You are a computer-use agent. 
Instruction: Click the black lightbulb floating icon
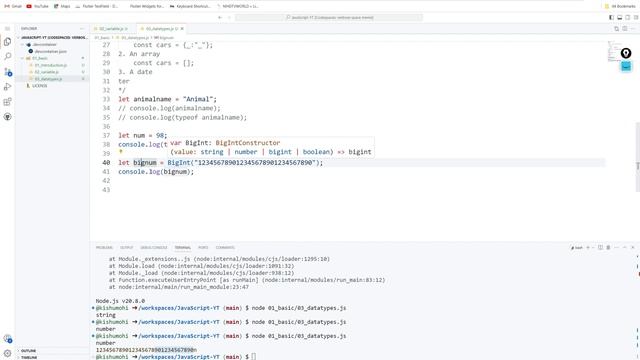tap(626, 53)
